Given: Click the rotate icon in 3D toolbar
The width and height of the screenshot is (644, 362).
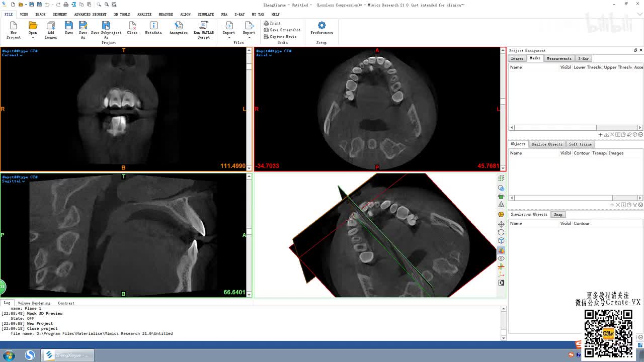Looking at the screenshot, I should [501, 232].
